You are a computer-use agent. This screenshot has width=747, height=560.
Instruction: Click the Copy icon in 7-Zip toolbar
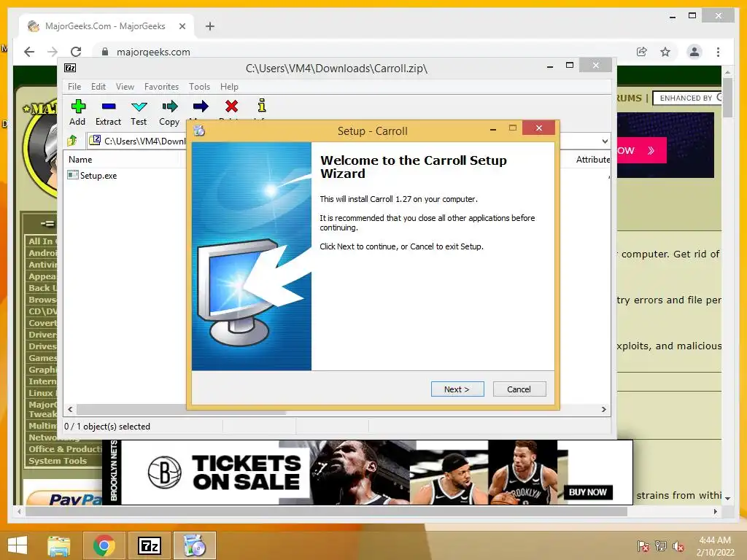[x=169, y=106]
